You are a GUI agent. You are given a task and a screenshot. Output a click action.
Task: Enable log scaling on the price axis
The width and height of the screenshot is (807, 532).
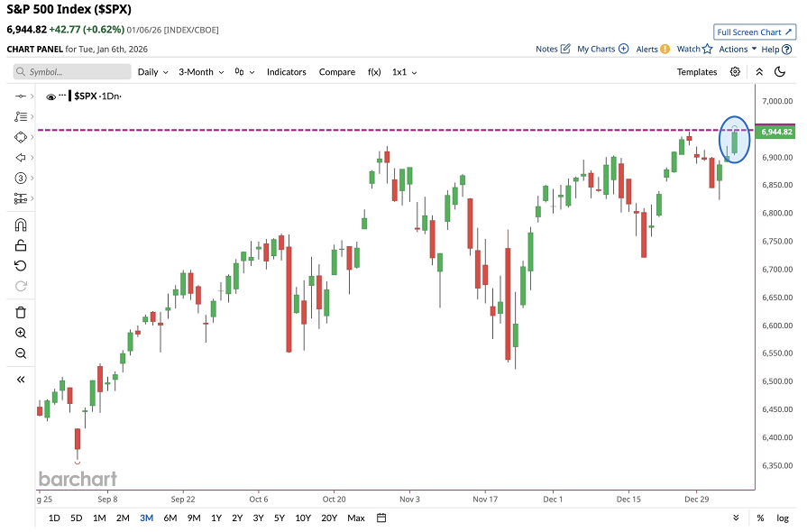click(783, 518)
